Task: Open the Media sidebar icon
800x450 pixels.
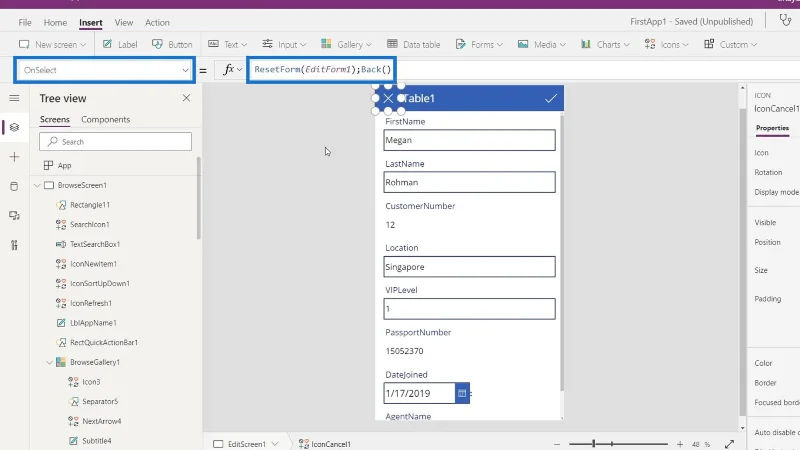Action: pyautogui.click(x=14, y=216)
